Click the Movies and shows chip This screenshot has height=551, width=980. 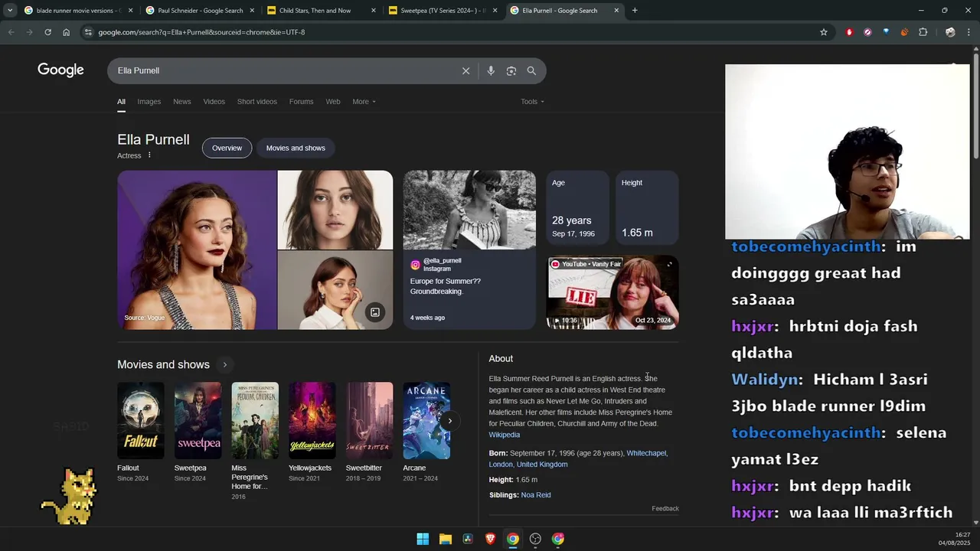pos(296,148)
